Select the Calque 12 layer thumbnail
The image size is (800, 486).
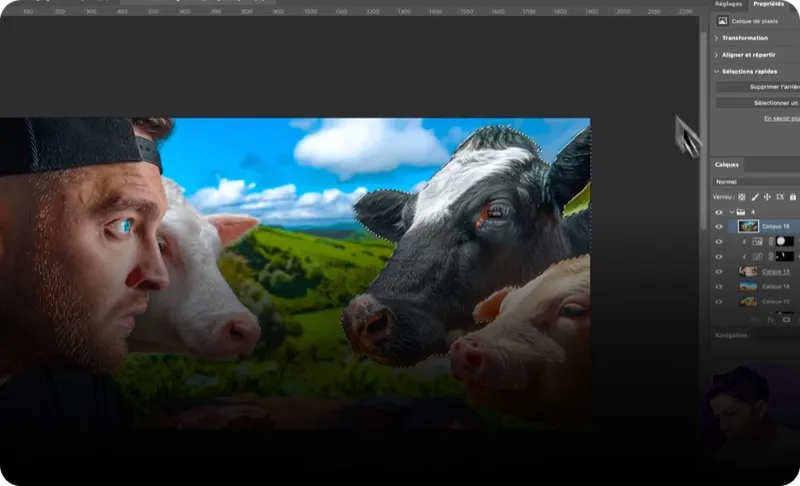tap(748, 301)
